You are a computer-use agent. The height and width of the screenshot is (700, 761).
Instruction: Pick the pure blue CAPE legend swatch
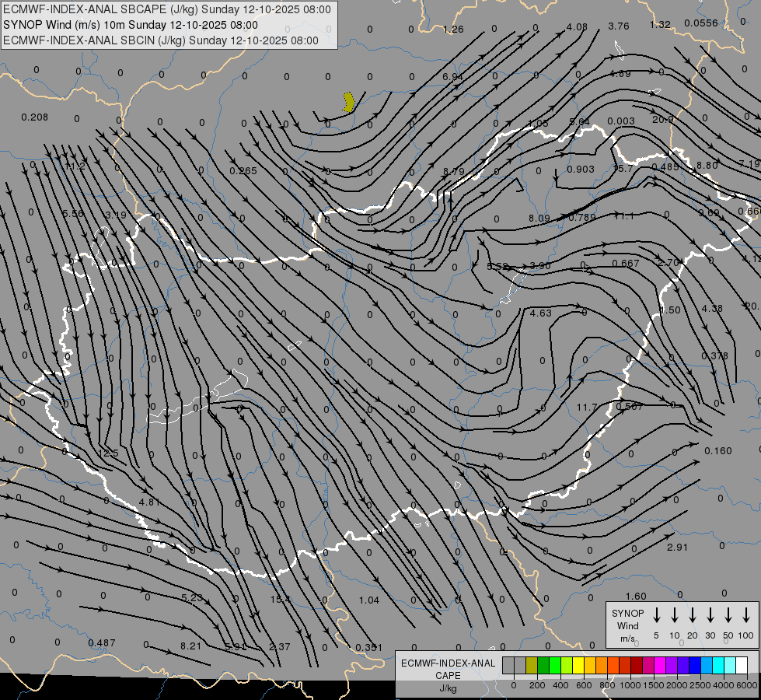coord(695,665)
